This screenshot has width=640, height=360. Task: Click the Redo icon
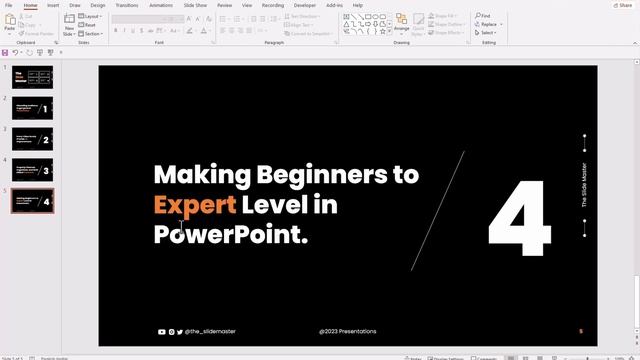point(29,53)
